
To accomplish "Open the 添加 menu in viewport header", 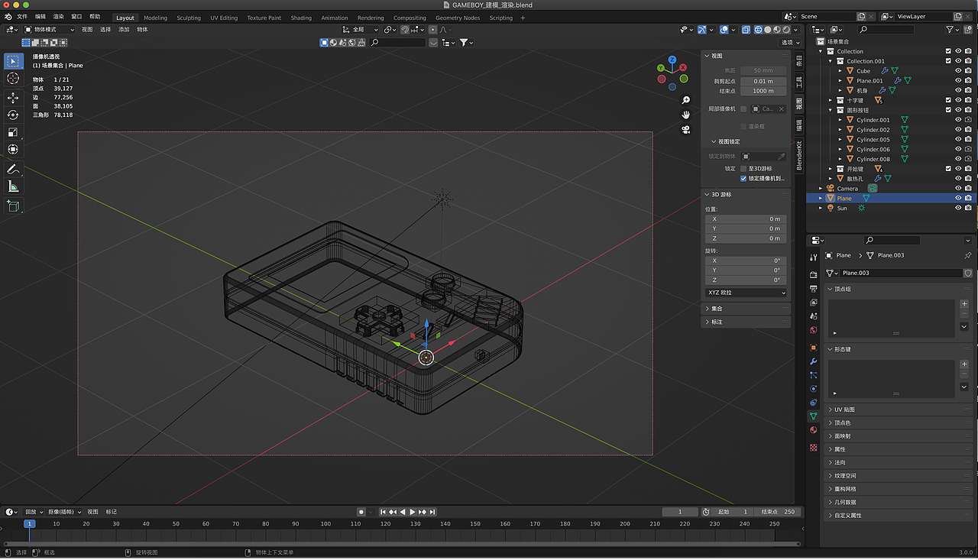I will [x=124, y=30].
